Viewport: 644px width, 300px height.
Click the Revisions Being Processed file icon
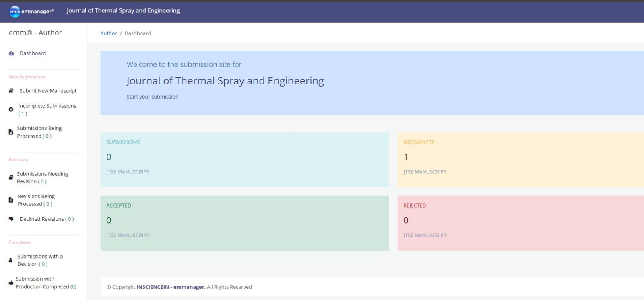click(x=11, y=200)
